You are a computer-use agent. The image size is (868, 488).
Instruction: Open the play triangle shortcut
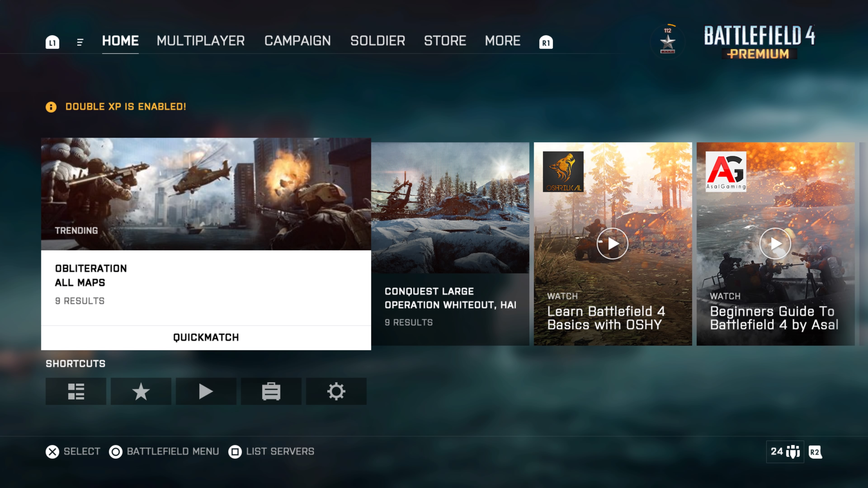[x=206, y=391]
